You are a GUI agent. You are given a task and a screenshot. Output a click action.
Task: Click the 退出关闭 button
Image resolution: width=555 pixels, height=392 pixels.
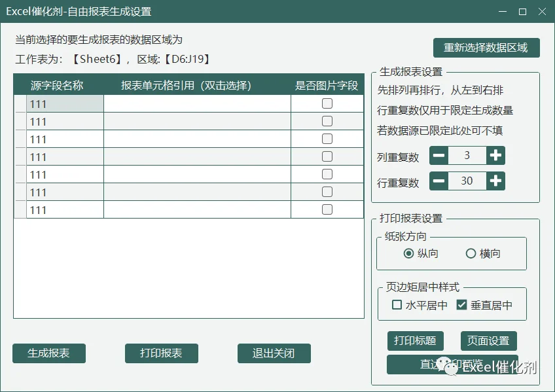274,353
